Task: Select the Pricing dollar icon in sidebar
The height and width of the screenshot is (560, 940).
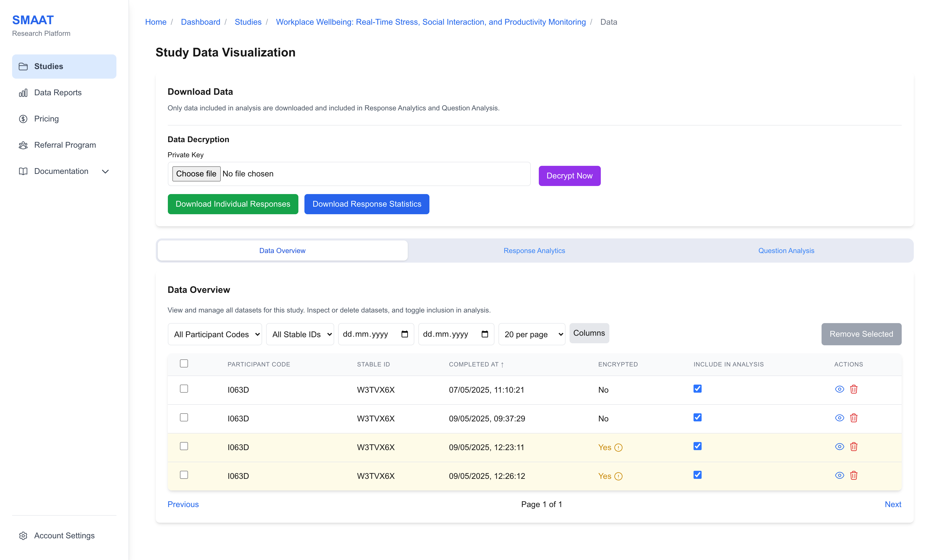Action: [x=23, y=118]
